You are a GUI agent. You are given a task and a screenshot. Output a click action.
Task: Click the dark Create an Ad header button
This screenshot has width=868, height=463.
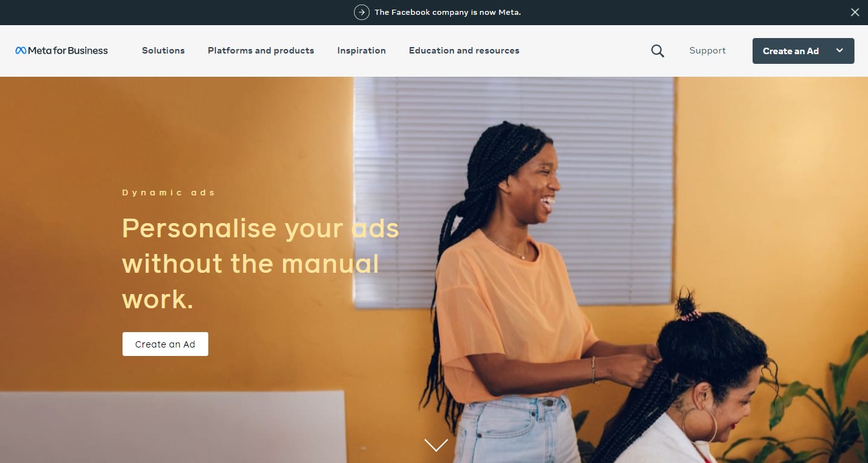tap(803, 51)
